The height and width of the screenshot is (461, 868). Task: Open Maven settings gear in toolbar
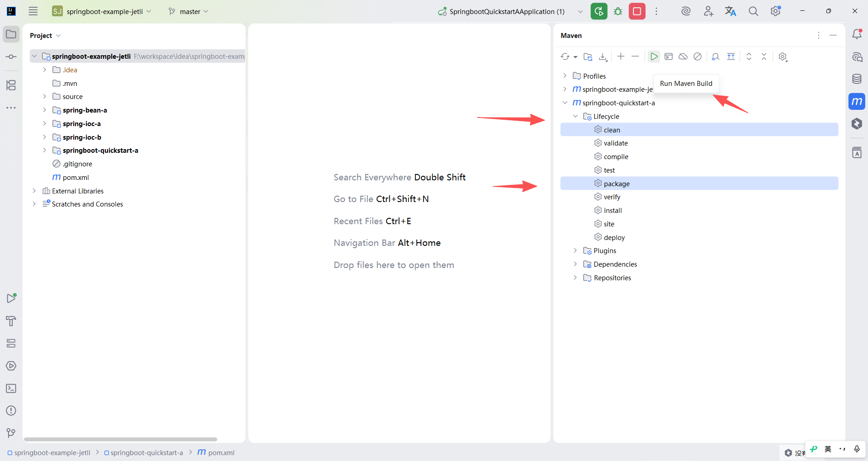point(783,56)
